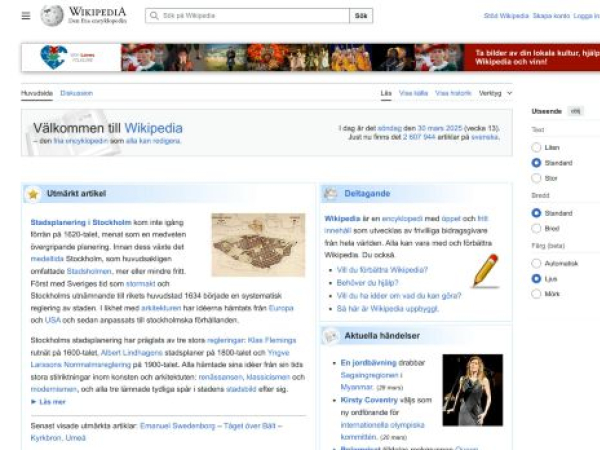Open the En jordbävning news link
This screenshot has height=450, width=600.
(x=368, y=362)
